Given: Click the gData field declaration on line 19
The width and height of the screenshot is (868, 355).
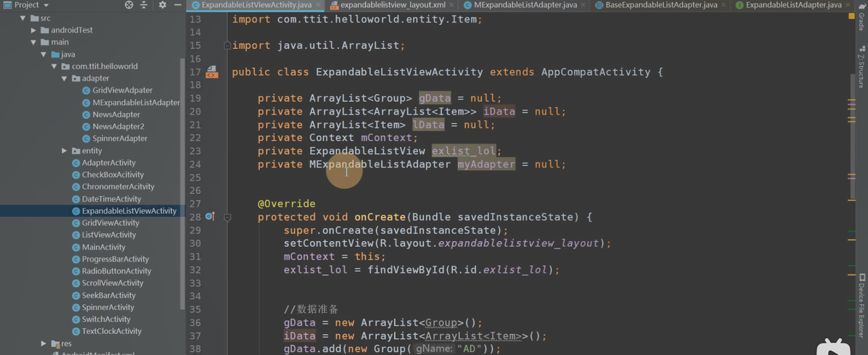Looking at the screenshot, I should (x=435, y=98).
